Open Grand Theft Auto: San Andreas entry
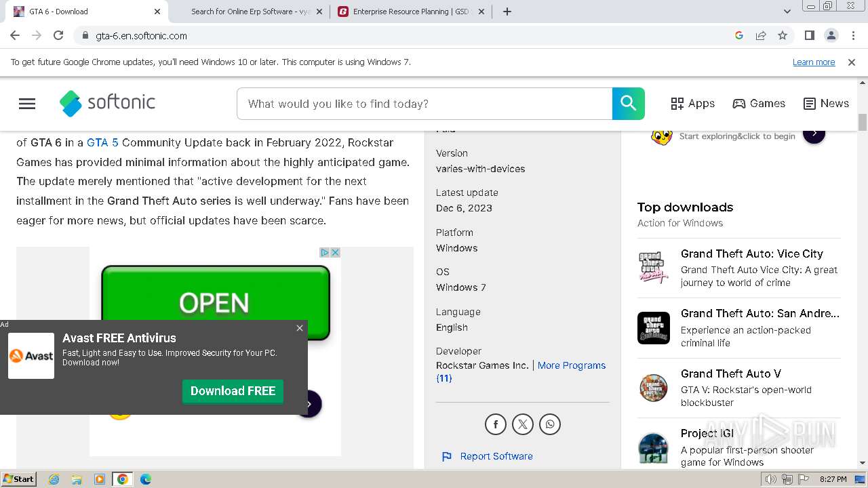The image size is (868, 488). 760,313
